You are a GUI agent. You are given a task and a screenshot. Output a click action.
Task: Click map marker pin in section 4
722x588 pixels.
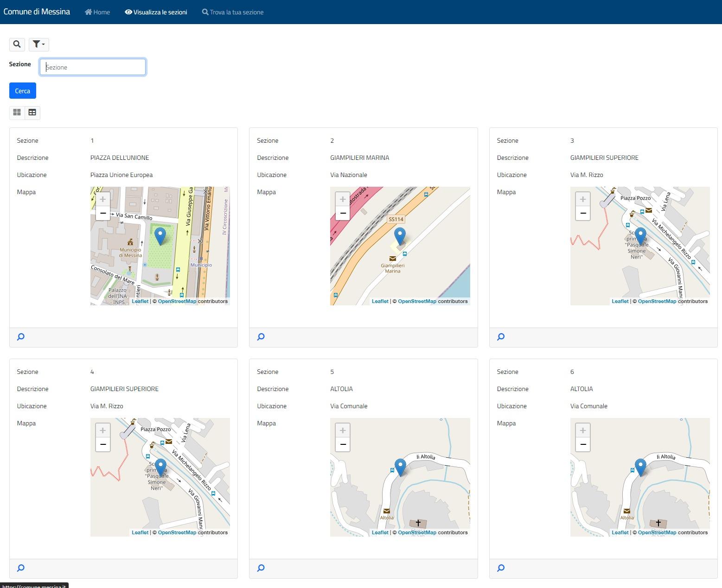(x=160, y=467)
